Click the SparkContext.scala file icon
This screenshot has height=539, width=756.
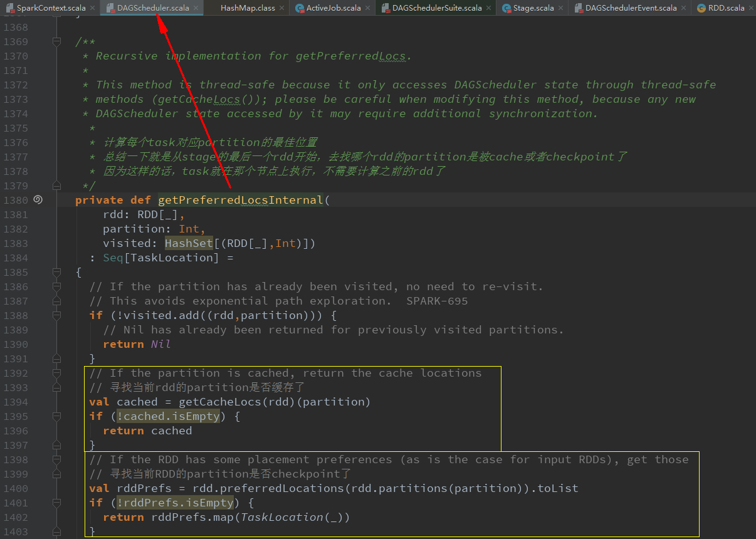(x=8, y=8)
